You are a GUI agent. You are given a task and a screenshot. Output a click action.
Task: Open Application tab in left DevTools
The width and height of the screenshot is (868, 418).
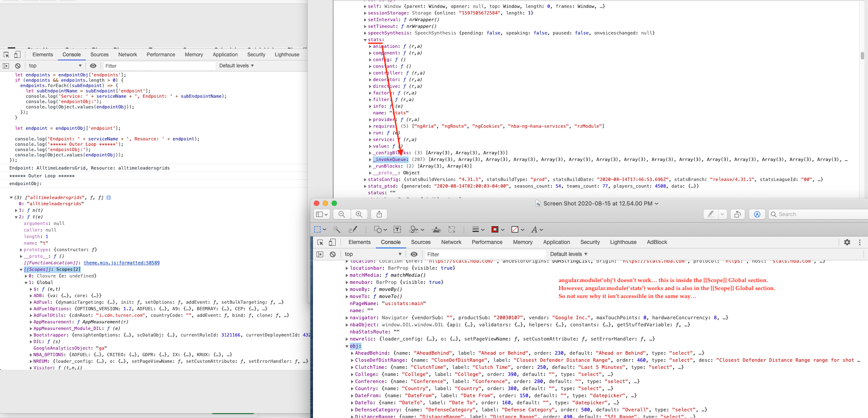click(x=225, y=55)
